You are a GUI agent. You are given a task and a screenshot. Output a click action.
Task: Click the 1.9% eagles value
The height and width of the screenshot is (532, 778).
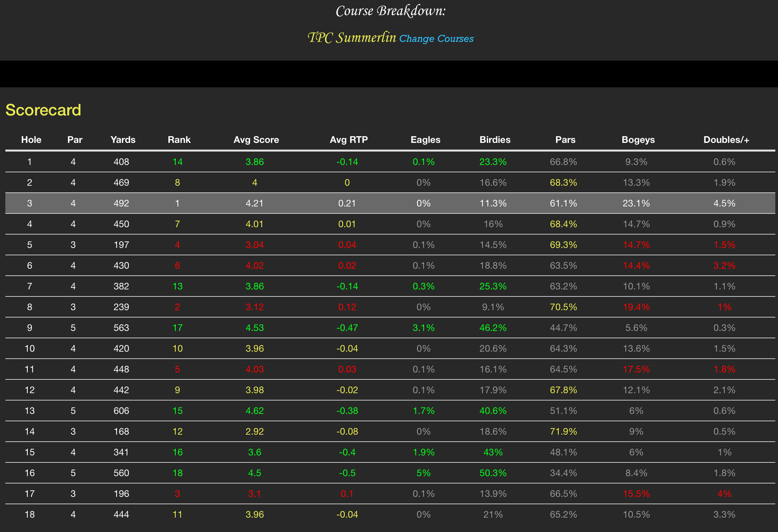[423, 452]
